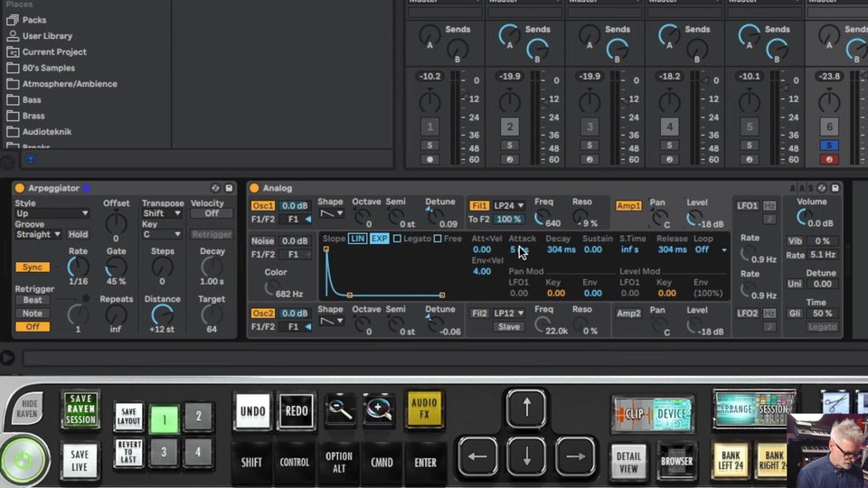Enable the Free checkbox in envelope
This screenshot has width=868, height=488.
click(x=438, y=239)
